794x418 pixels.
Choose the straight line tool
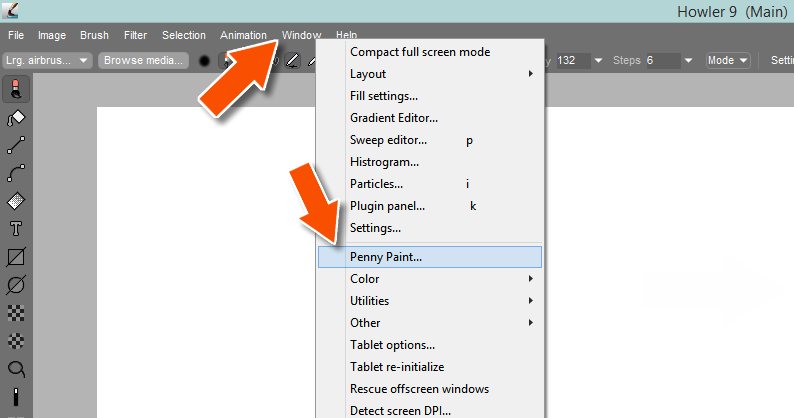tap(16, 146)
